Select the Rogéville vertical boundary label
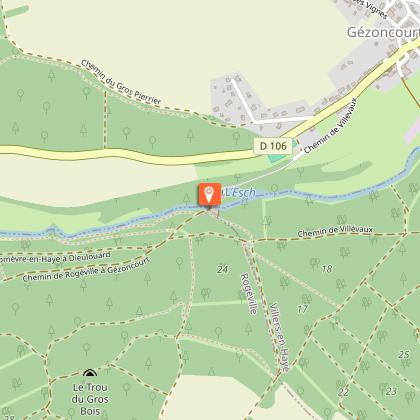The height and width of the screenshot is (420, 420). [x=249, y=294]
